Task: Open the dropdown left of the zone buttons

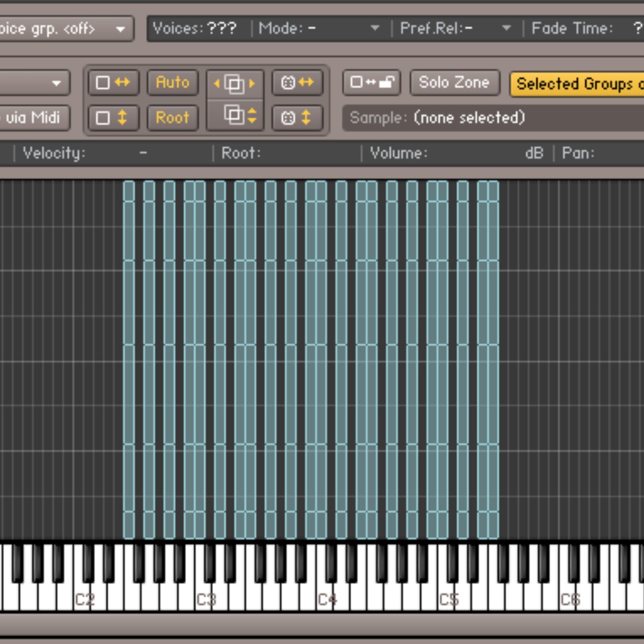Action: coord(34,83)
